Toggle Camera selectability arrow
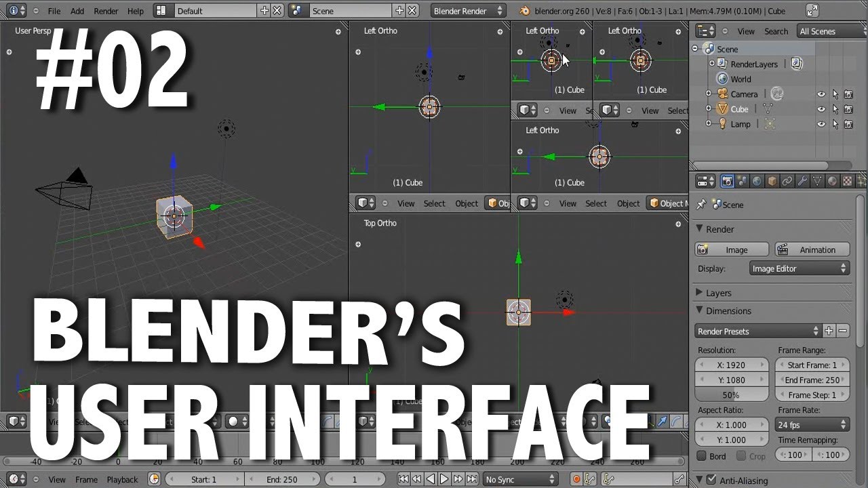 835,94
